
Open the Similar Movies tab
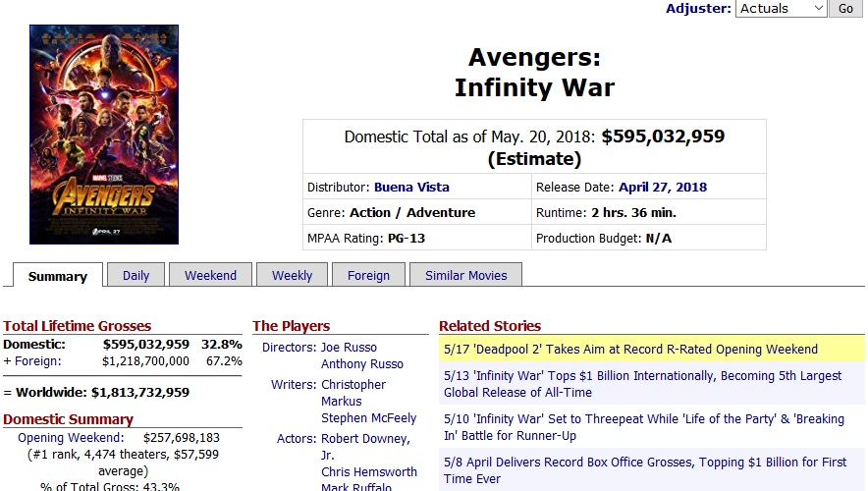pyautogui.click(x=465, y=275)
